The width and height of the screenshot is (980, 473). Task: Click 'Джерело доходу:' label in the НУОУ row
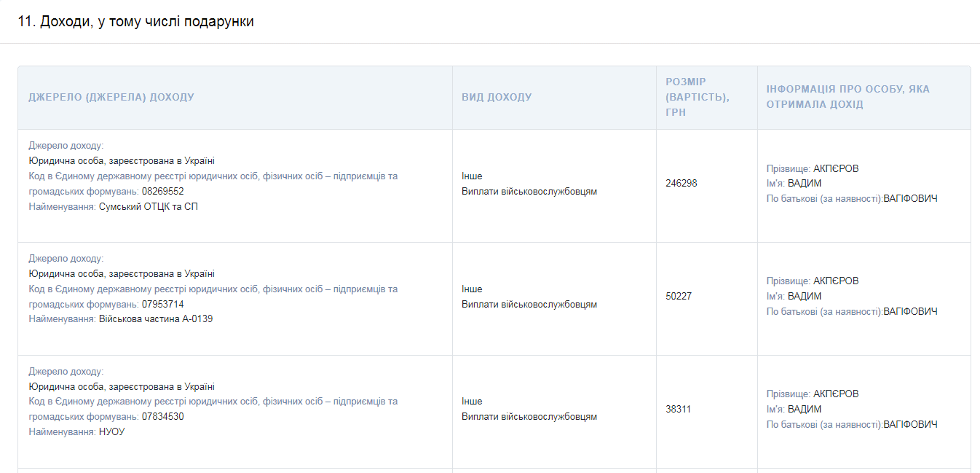66,372
